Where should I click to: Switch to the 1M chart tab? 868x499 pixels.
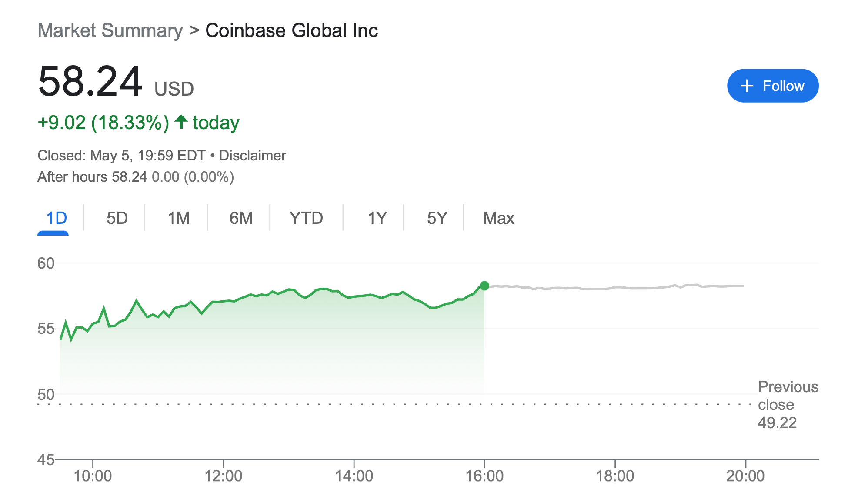click(x=178, y=218)
